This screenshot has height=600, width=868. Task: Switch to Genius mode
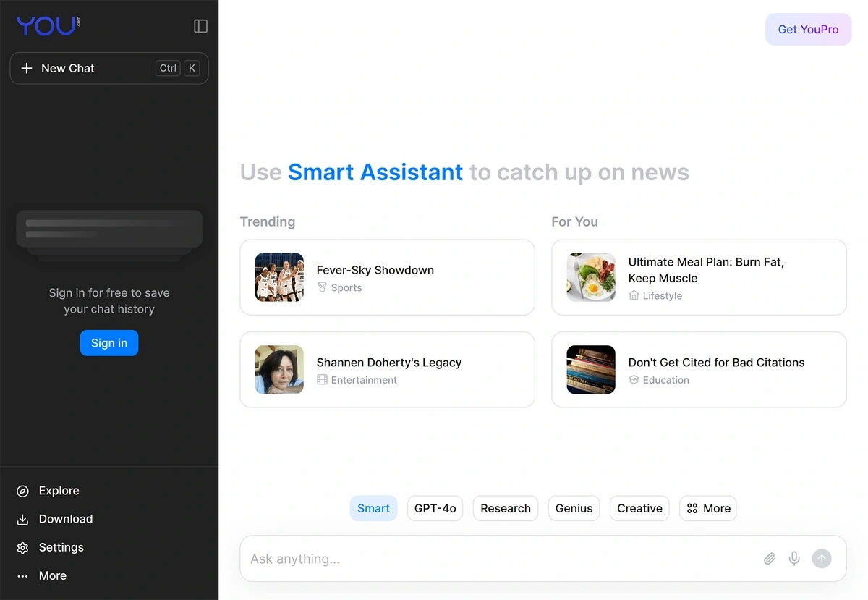point(574,508)
